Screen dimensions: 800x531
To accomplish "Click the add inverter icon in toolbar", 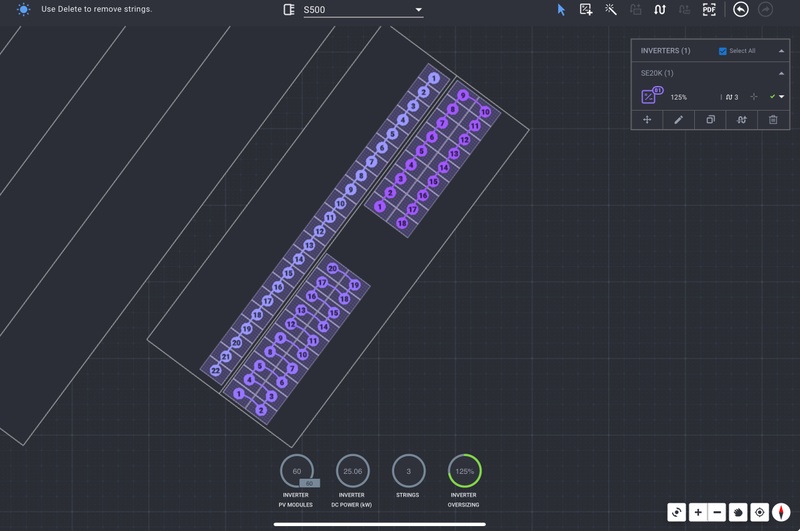I will coord(586,10).
